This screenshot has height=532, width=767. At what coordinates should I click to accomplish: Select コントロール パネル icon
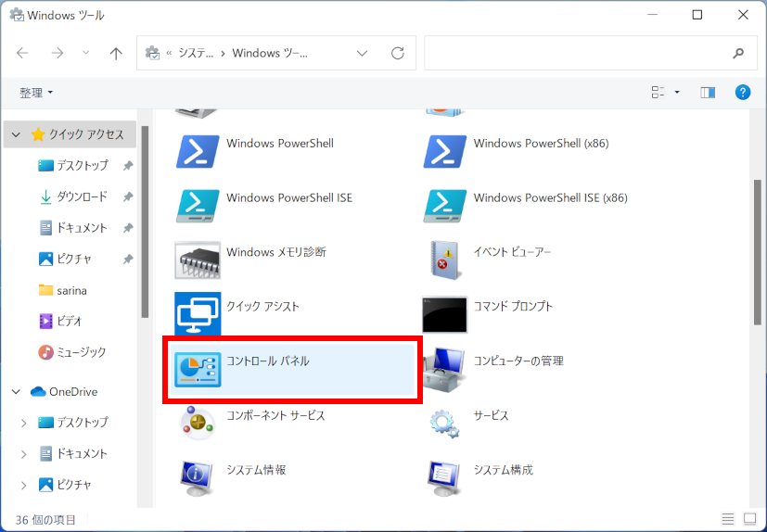click(x=198, y=369)
